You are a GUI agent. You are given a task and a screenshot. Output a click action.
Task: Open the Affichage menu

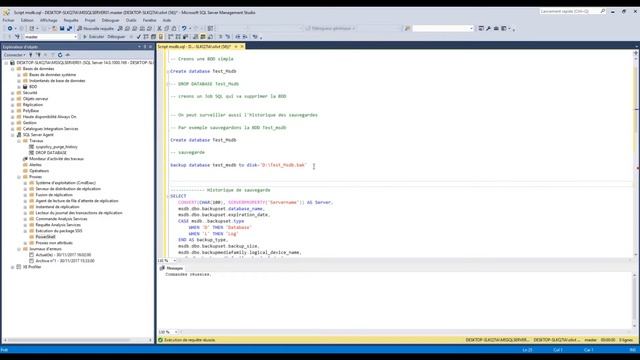[x=49, y=20]
